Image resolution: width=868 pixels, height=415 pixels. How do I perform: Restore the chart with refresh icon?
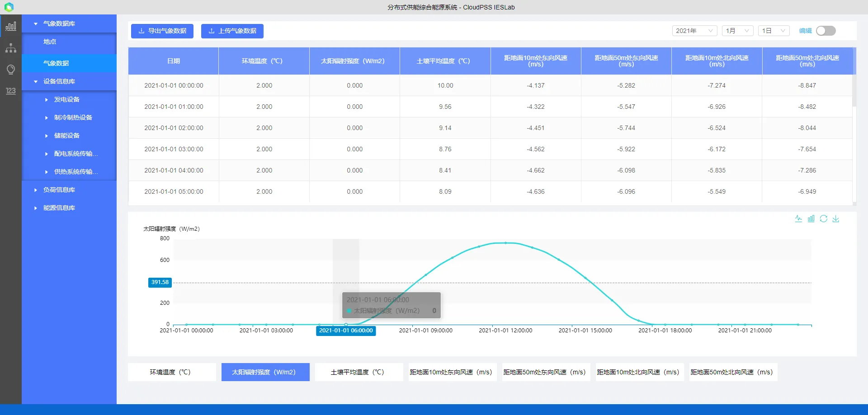pos(824,219)
